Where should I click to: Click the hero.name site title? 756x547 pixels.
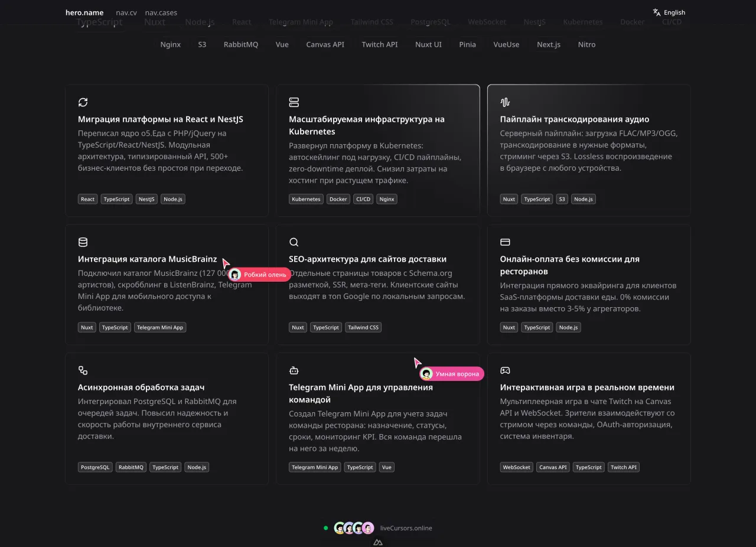pyautogui.click(x=84, y=12)
